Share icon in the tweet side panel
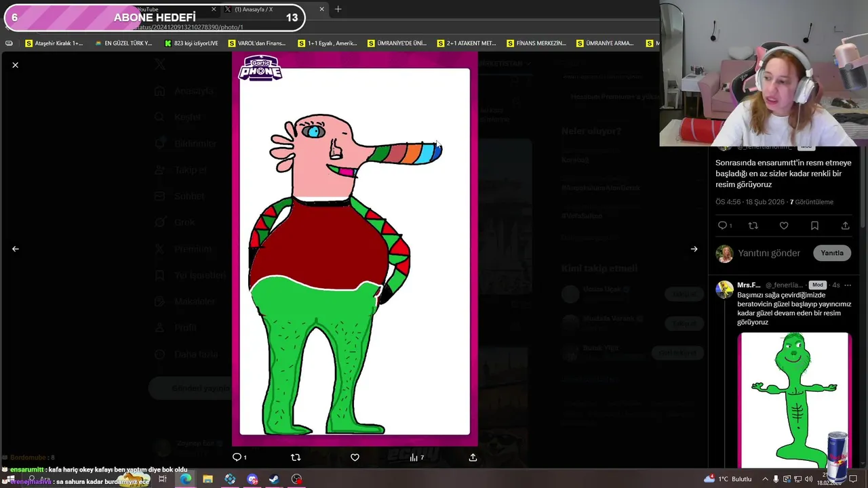Screen dimensions: 868x488 tap(845, 226)
